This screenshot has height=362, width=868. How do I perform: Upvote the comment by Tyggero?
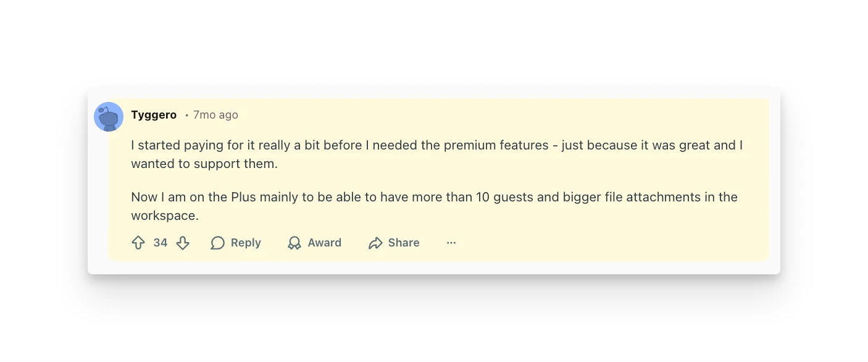click(x=138, y=243)
